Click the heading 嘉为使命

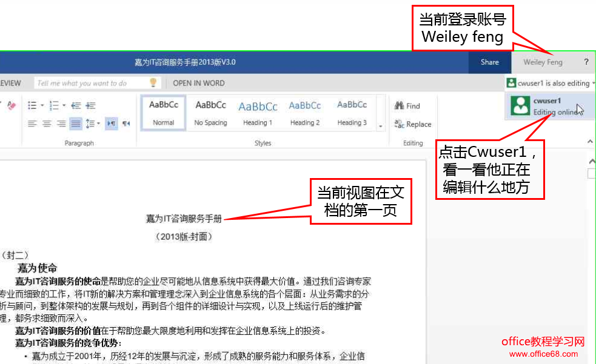point(37,268)
